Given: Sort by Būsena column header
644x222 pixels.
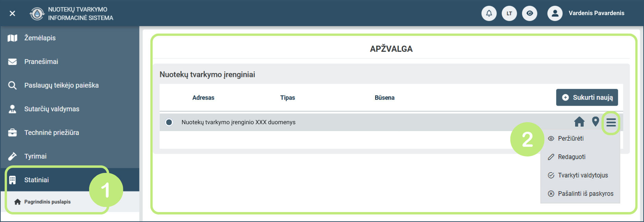Looking at the screenshot, I should click(385, 98).
